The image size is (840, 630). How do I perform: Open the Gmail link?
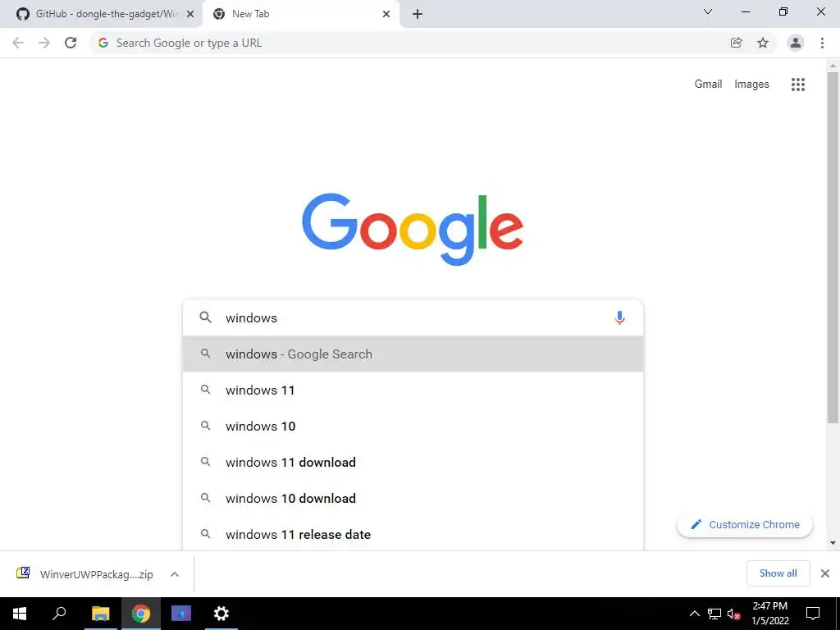[x=708, y=84]
